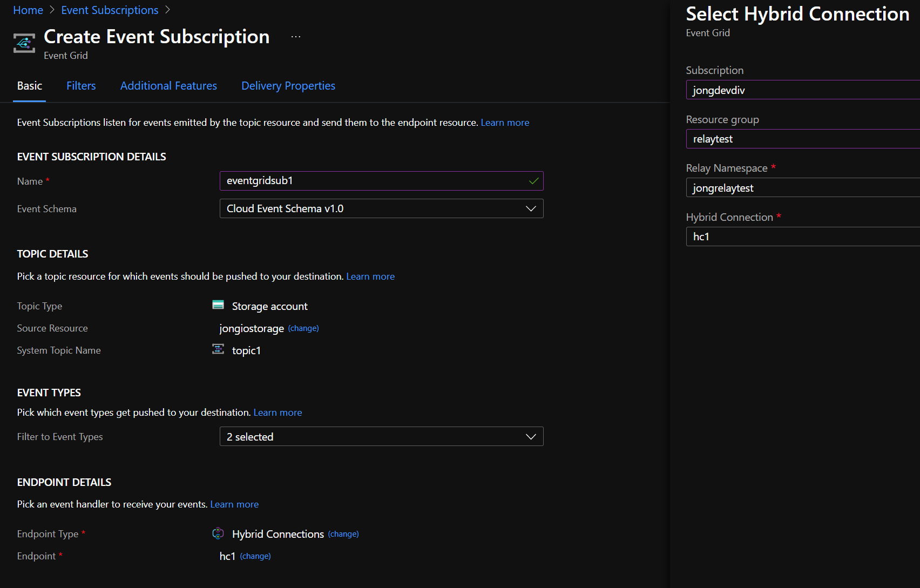Click the system topic icon beside topic1
Viewport: 920px width, 588px height.
[x=218, y=349]
